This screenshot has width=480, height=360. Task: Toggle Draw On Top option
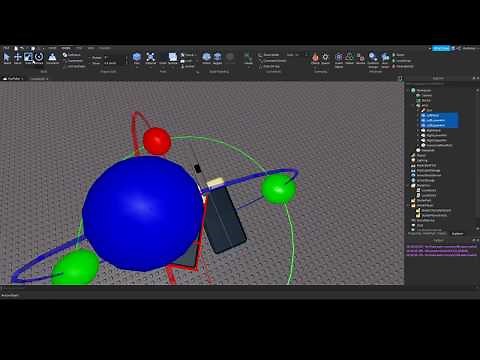(x=269, y=66)
